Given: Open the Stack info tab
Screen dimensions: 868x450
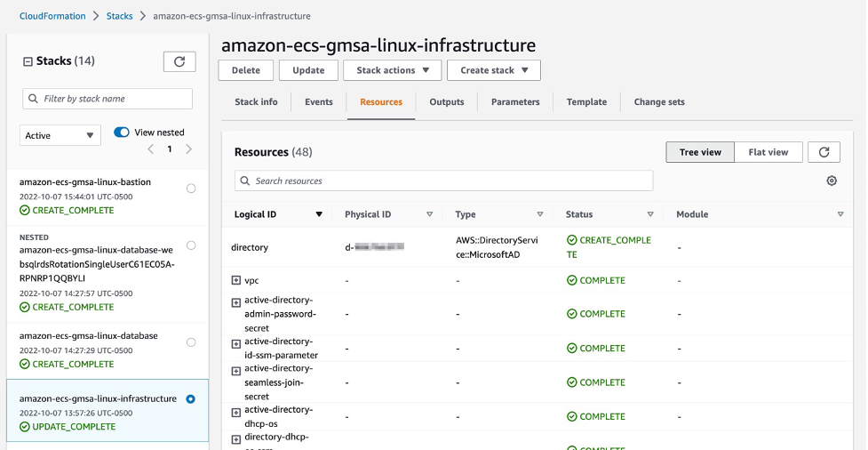Looking at the screenshot, I should (x=256, y=102).
